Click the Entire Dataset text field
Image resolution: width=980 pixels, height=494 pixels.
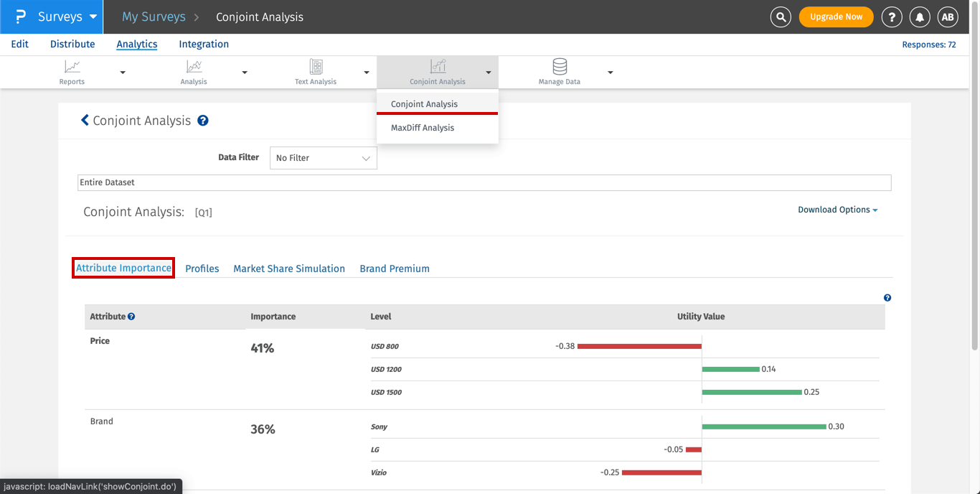[484, 182]
